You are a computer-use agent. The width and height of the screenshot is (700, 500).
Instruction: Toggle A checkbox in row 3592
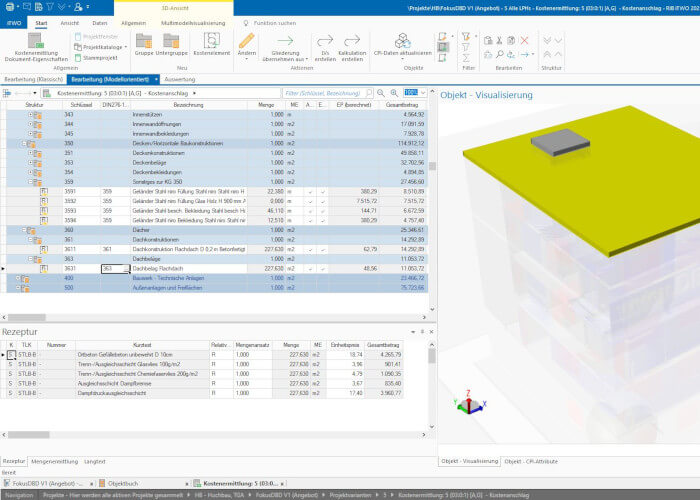click(310, 201)
